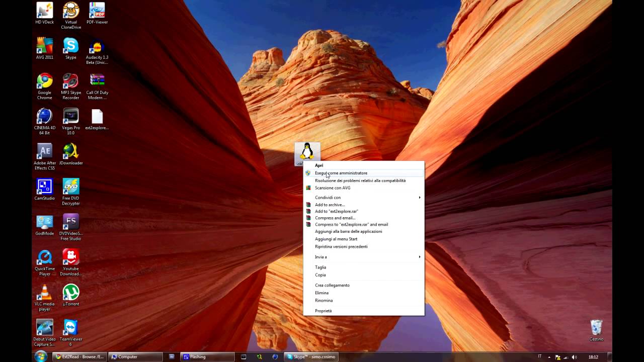Select the ext2explore blank file desktop icon
The height and width of the screenshot is (362, 644).
(97, 119)
